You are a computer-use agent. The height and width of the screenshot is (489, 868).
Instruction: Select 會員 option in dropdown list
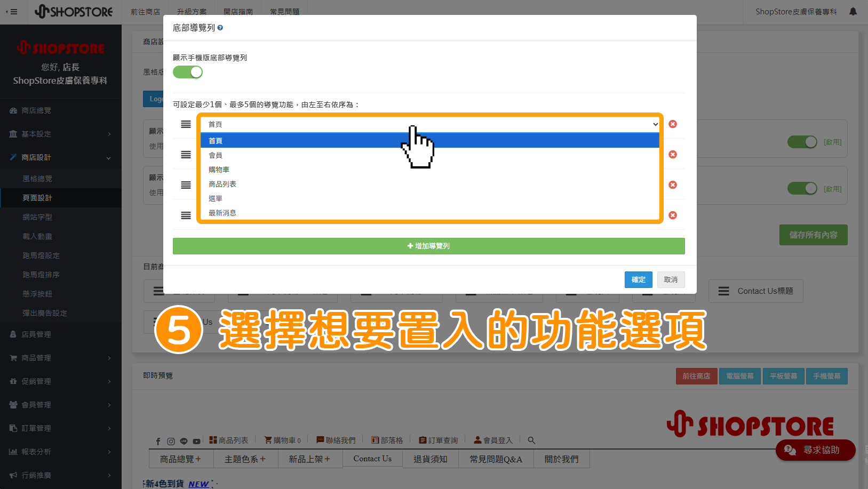click(x=430, y=155)
